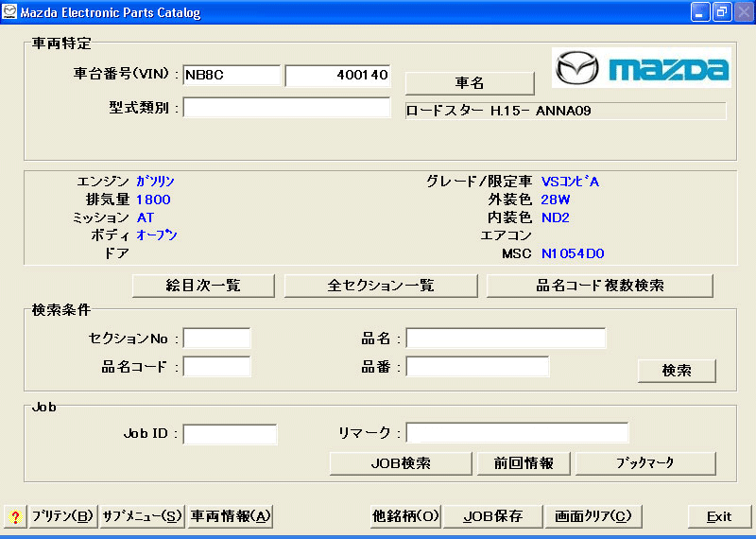Open the 全セクション一覧 list
The image size is (756, 539).
coord(381,286)
